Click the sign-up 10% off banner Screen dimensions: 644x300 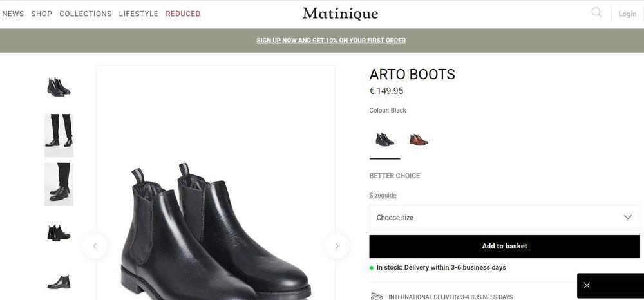[x=331, y=41]
